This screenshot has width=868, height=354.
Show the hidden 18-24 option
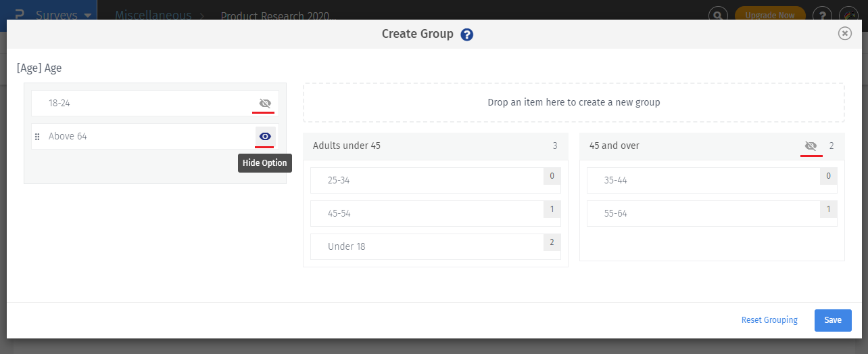[x=265, y=104]
